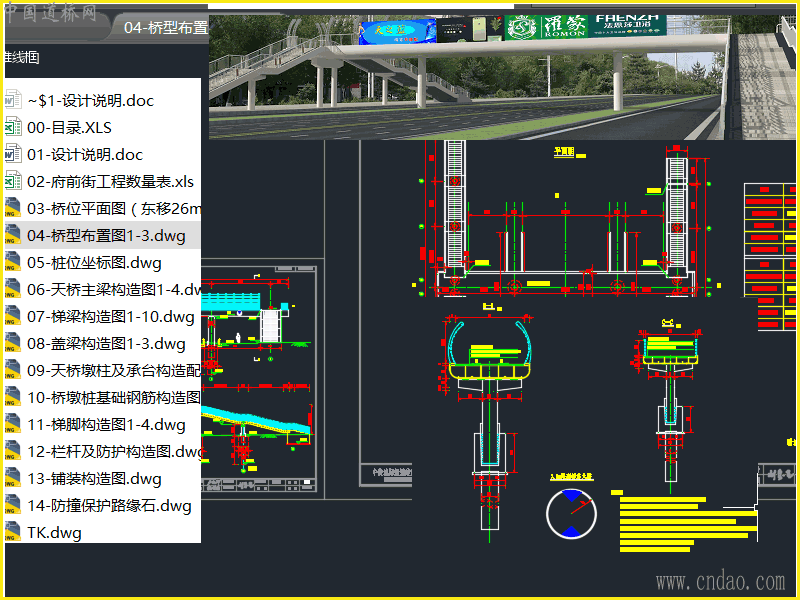Click the plan view bridge layout drawing
This screenshot has height=600, width=800.
coord(565,220)
